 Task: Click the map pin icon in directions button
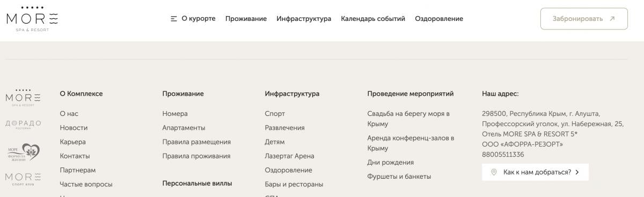(494, 172)
